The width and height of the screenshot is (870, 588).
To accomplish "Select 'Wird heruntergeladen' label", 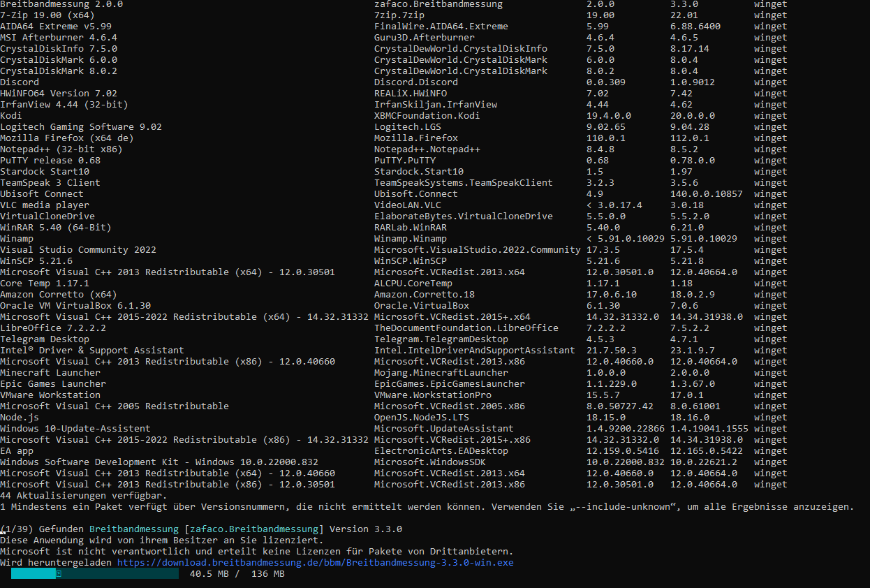I will point(56,563).
